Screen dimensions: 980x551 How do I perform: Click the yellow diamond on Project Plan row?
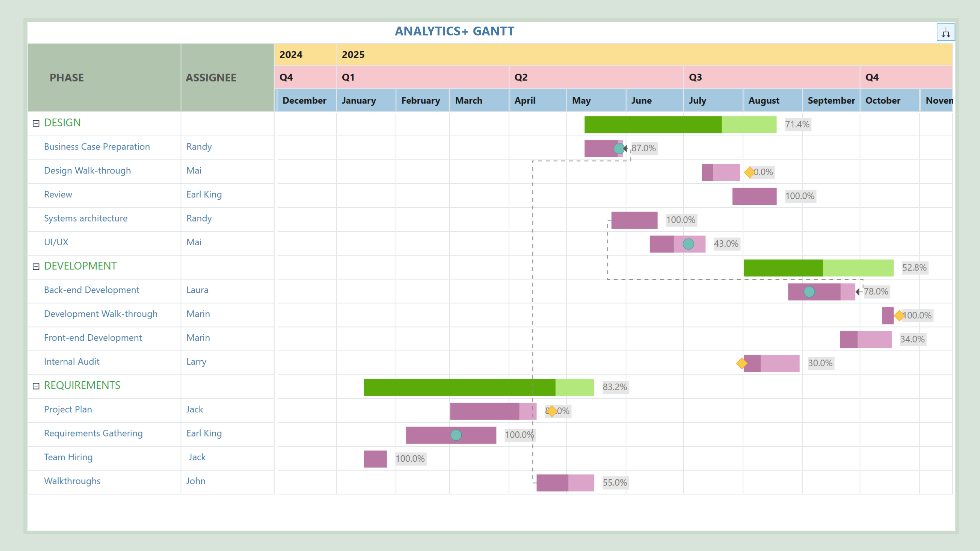point(551,411)
